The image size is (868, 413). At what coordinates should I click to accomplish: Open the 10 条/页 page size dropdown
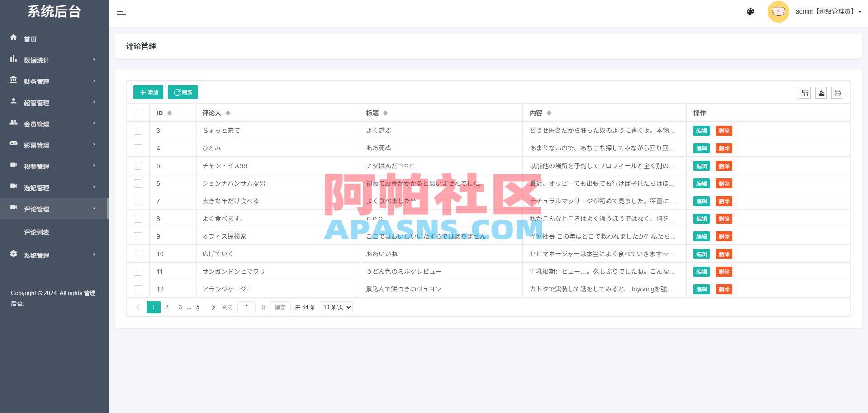pyautogui.click(x=336, y=307)
